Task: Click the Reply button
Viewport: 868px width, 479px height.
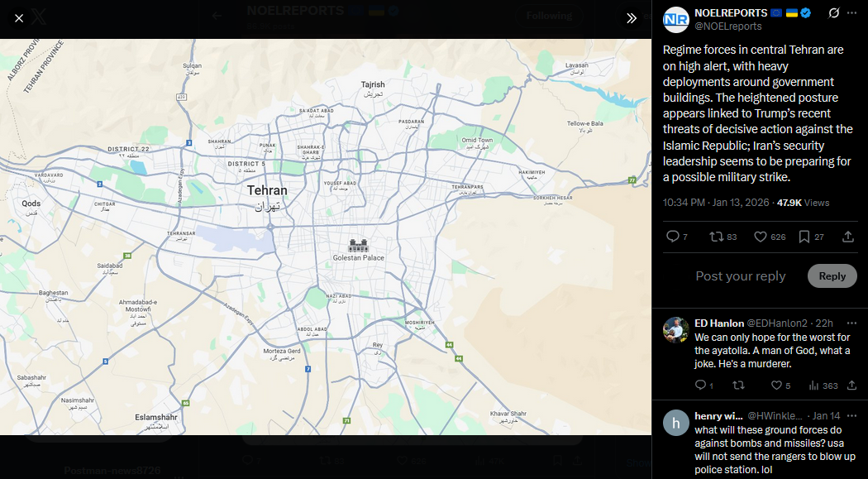Action: 832,275
